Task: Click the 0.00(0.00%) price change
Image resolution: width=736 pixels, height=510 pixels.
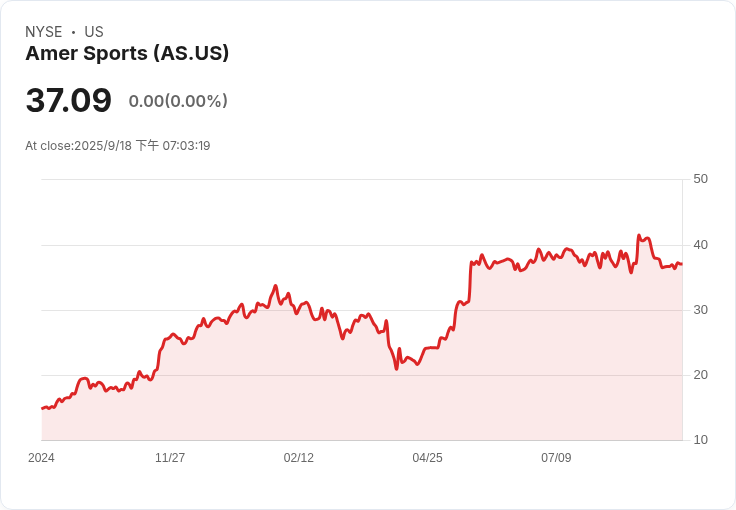Action: click(178, 101)
